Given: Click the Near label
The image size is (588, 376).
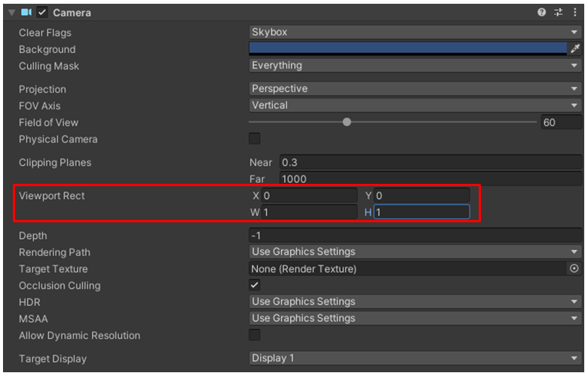Looking at the screenshot, I should [261, 162].
